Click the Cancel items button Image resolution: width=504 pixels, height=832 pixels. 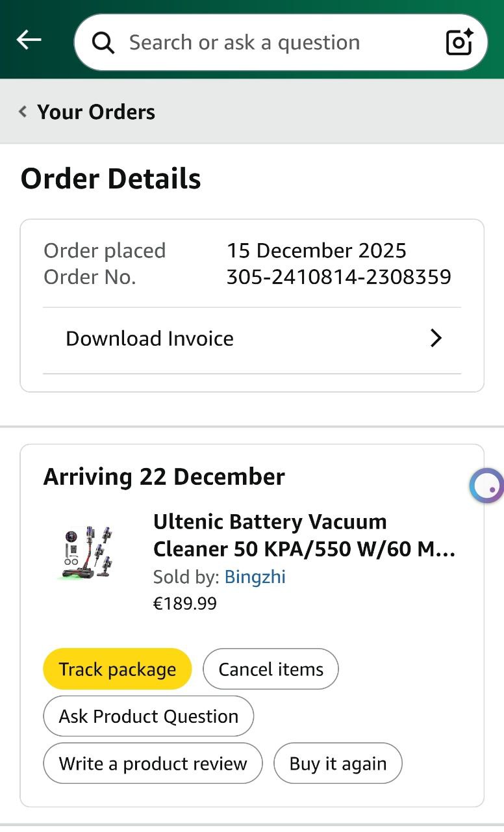pos(271,669)
